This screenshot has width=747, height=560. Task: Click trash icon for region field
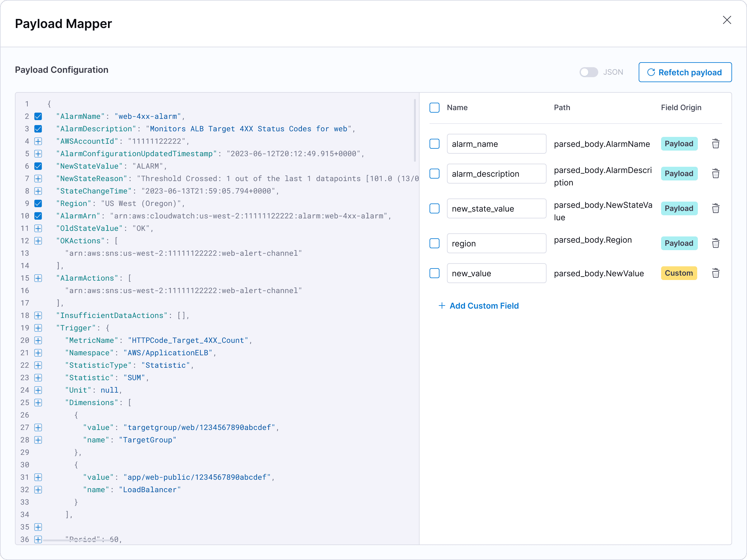click(715, 243)
